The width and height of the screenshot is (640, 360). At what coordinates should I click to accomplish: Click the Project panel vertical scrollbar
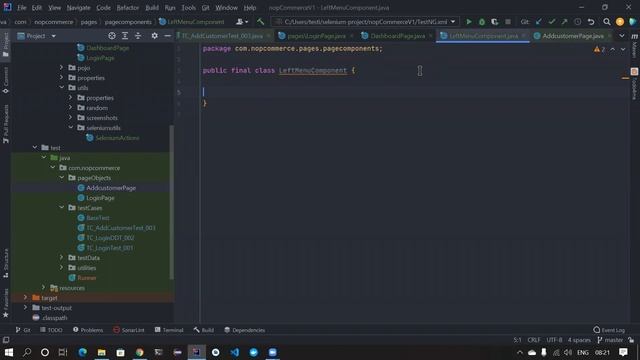(171, 202)
